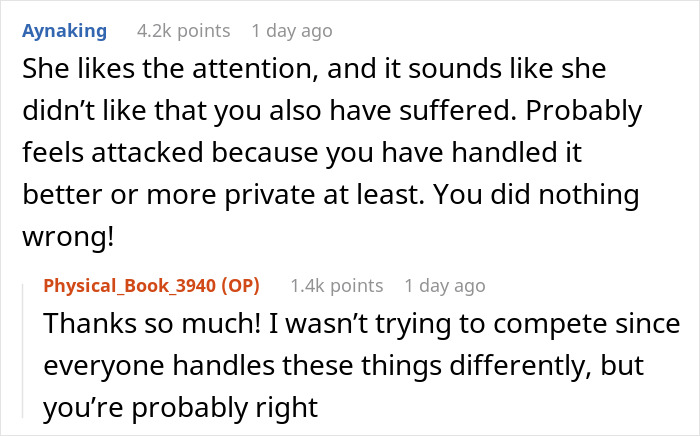This screenshot has height=436, width=700.
Task: Click the 4.2k points score on Aynaking's comment
Action: [x=183, y=31]
